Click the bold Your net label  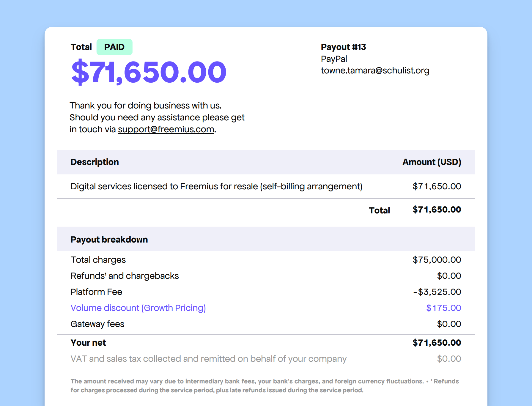[x=88, y=343]
